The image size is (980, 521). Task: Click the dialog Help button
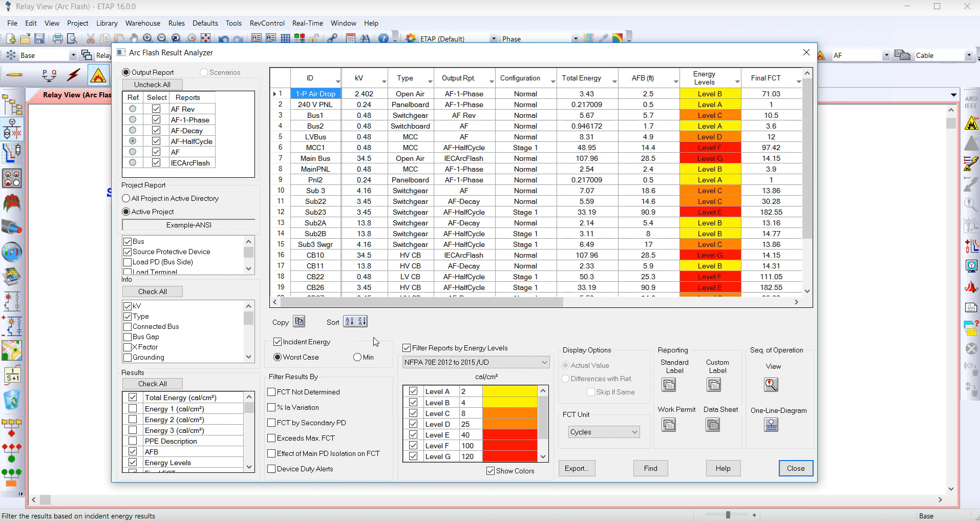click(x=723, y=468)
